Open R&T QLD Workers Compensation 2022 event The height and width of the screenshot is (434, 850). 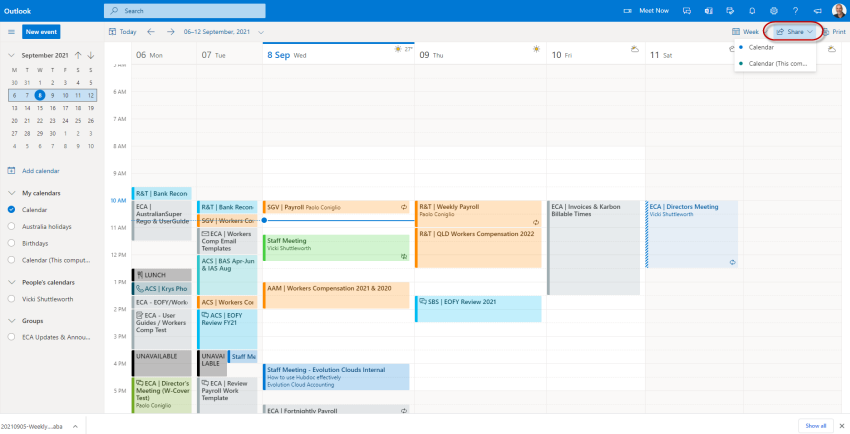[x=478, y=248]
